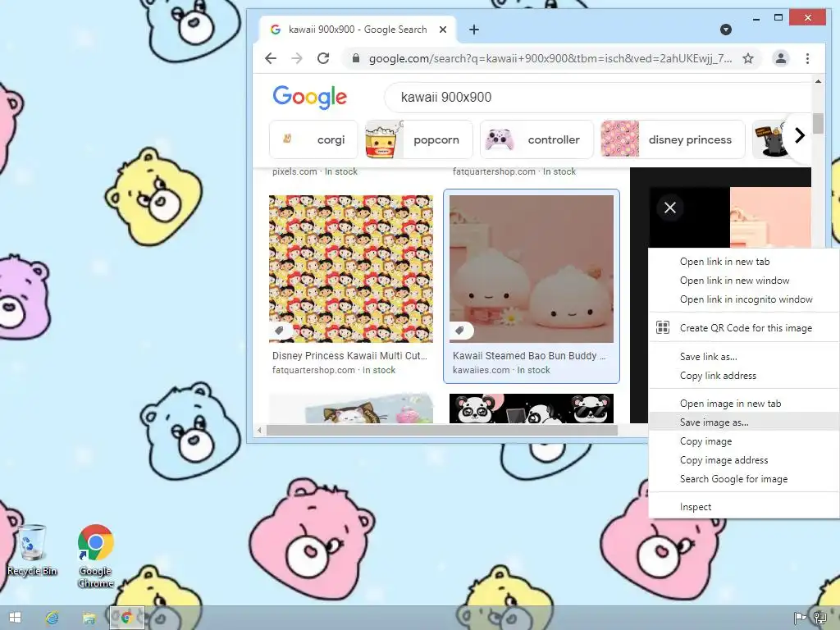Choose Open link in incognito window
840x630 pixels.
[743, 299]
